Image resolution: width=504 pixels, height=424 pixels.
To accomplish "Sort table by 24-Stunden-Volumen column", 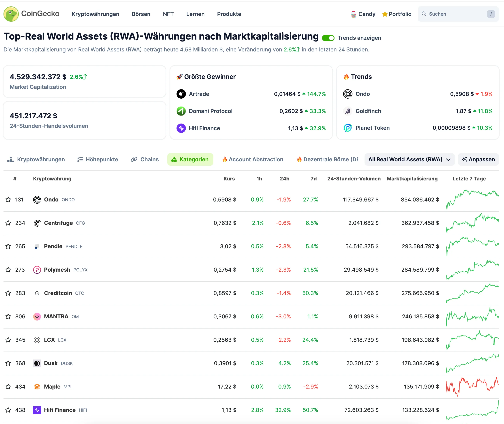I will pos(354,179).
